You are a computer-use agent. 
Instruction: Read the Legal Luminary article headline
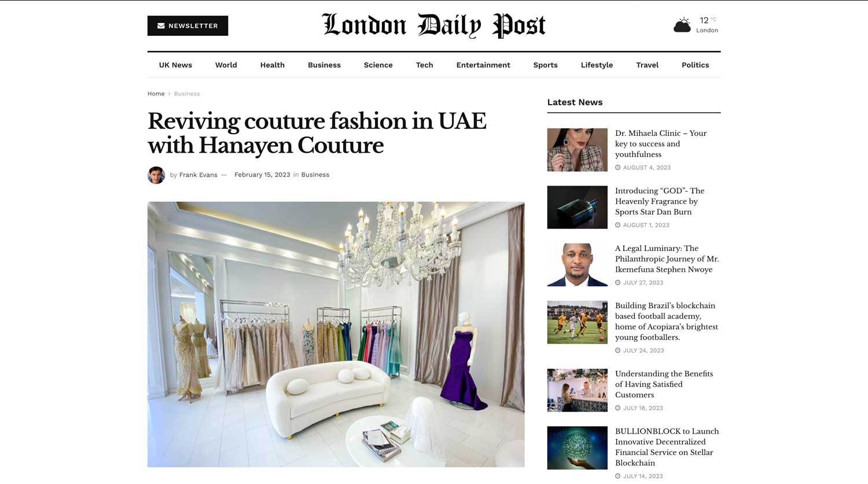point(667,258)
